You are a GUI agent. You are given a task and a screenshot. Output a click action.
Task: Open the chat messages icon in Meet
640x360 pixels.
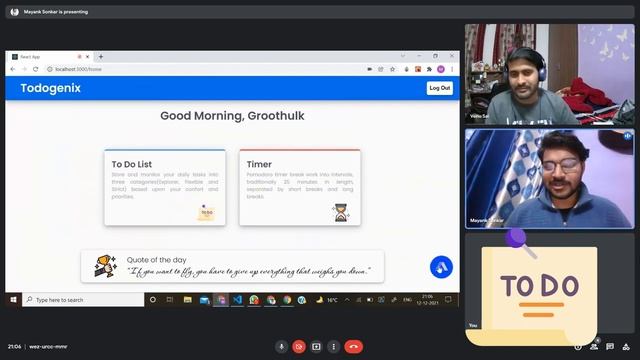tap(610, 347)
